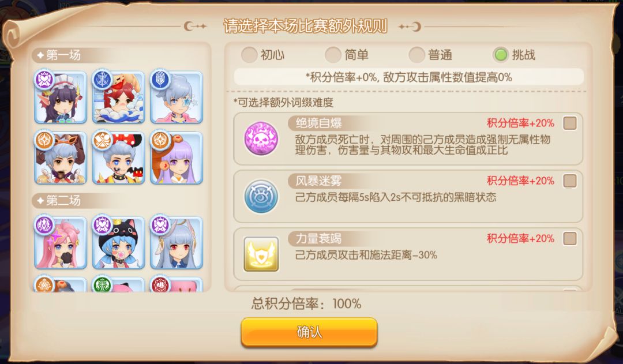The width and height of the screenshot is (623, 364).
Task: Select the black cat hood character portrait
Action: point(118,242)
